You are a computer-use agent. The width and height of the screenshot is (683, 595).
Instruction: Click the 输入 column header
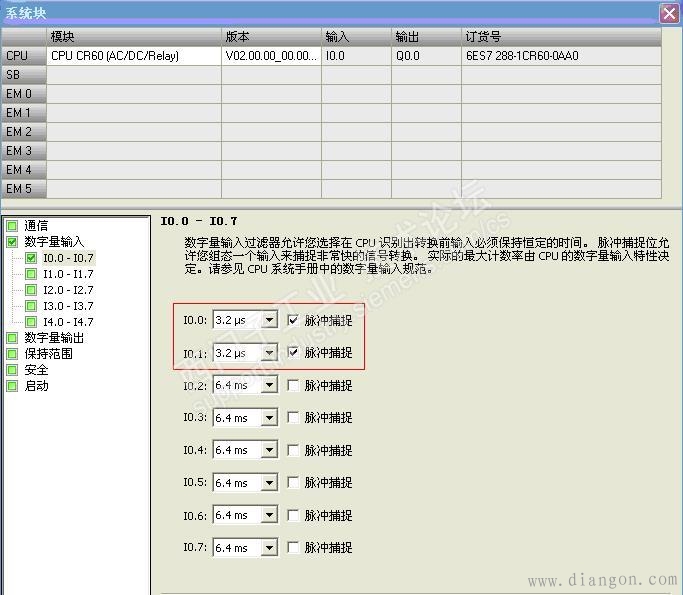tap(356, 37)
